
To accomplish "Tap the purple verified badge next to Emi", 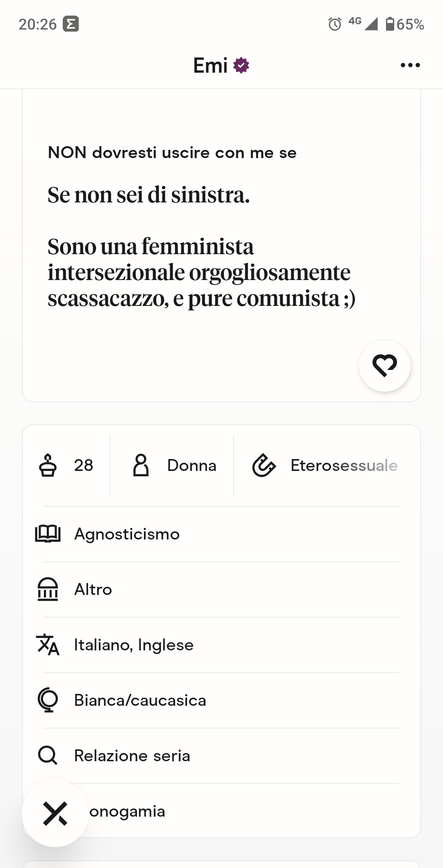I will click(241, 65).
